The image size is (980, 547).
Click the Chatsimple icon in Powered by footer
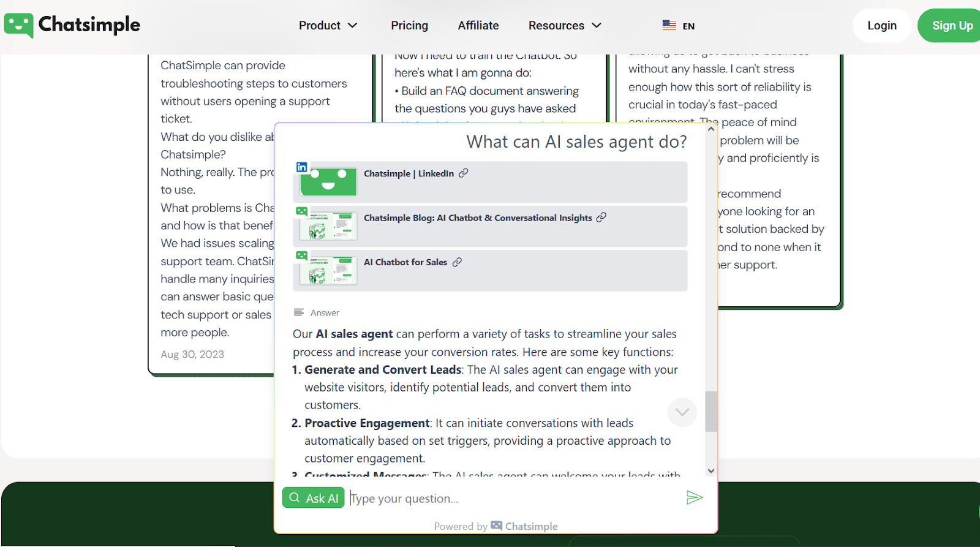[x=496, y=526]
